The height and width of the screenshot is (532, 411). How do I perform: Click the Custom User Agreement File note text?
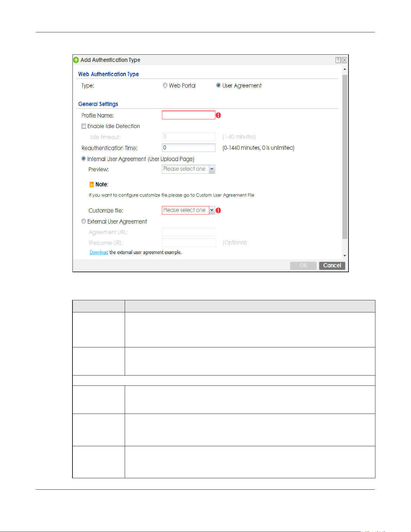[172, 195]
